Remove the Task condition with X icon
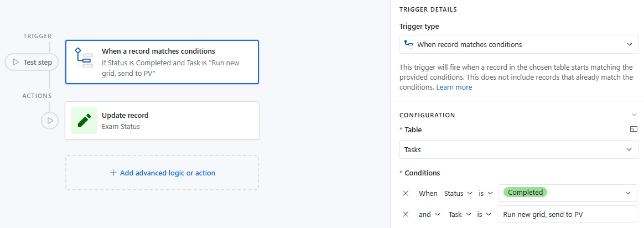Image resolution: width=644 pixels, height=228 pixels. pyautogui.click(x=406, y=215)
